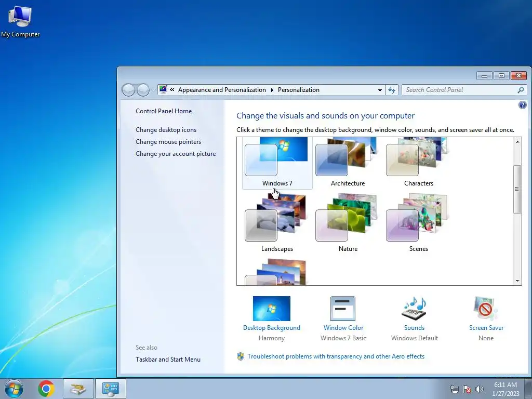The width and height of the screenshot is (532, 399).
Task: Click Show desktop button at taskbar end
Action: [528, 389]
